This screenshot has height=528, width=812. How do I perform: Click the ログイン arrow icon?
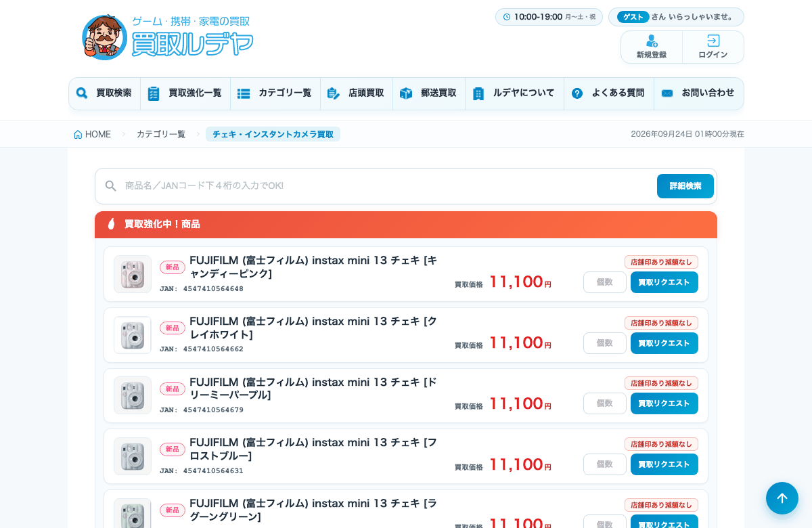pyautogui.click(x=713, y=41)
